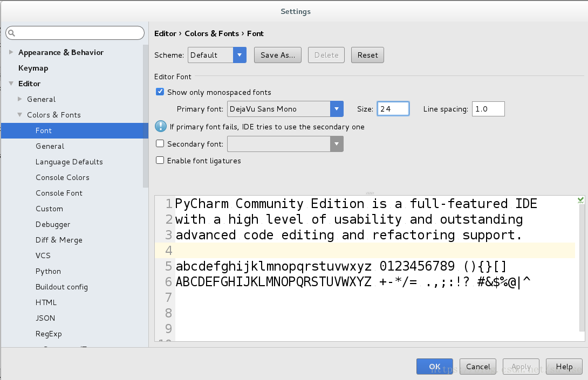Click the preview pane vertical scrollbar
The image size is (588, 380).
tap(582, 268)
